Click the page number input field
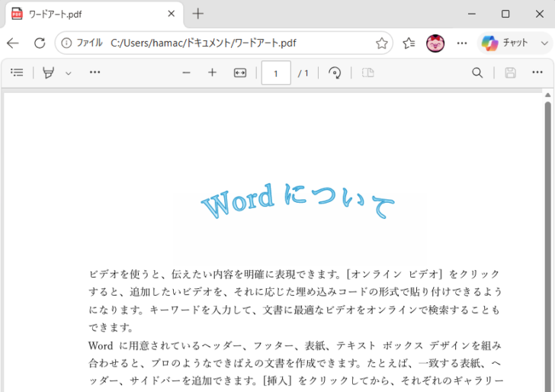This screenshot has width=555, height=392. point(276,73)
